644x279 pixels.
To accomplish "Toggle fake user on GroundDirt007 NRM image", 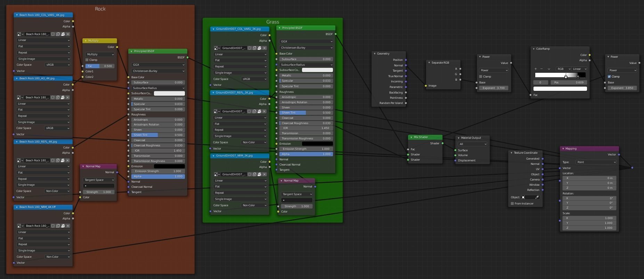I will click(250, 174).
